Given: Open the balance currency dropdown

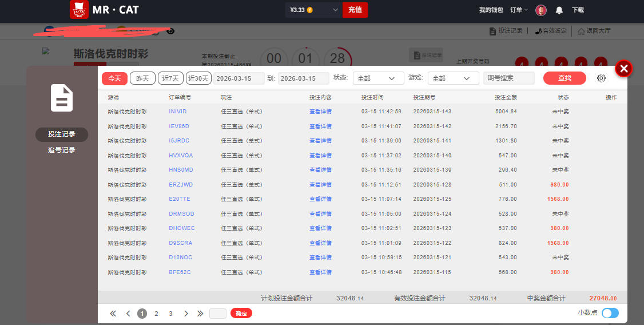Looking at the screenshot, I should tap(335, 10).
